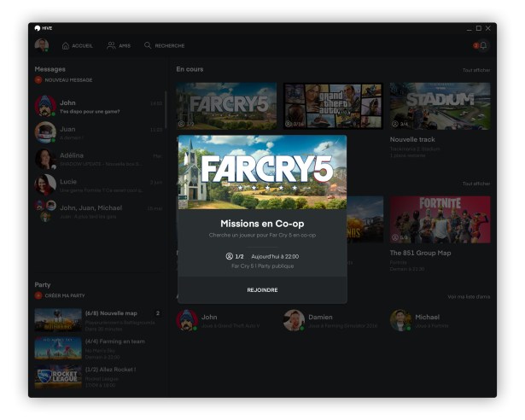Viewport: 525px width, 420px height.
Task: Open the friends icon beside Amis
Action: 111,45
